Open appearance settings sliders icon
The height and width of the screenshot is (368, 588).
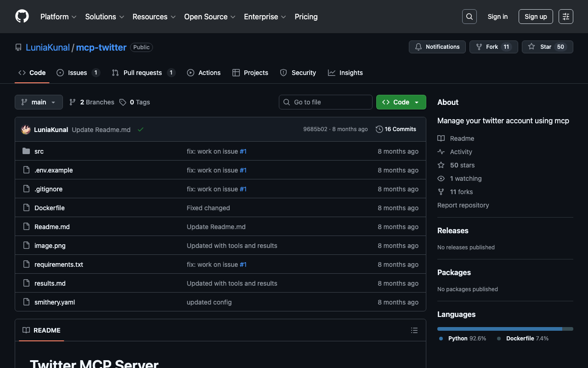click(565, 17)
